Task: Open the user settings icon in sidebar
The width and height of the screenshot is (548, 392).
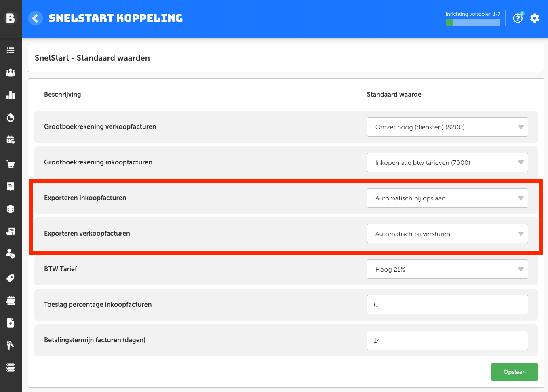Action: coord(11,253)
